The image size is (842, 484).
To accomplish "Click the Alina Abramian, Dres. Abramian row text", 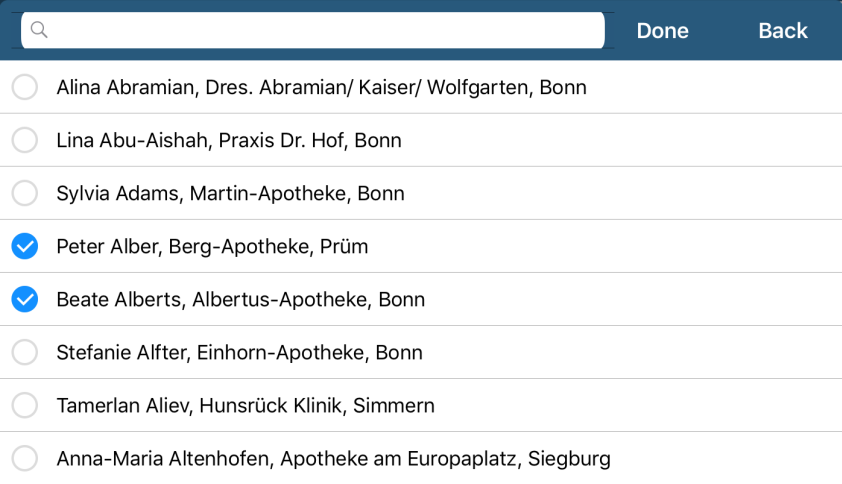I will point(321,88).
